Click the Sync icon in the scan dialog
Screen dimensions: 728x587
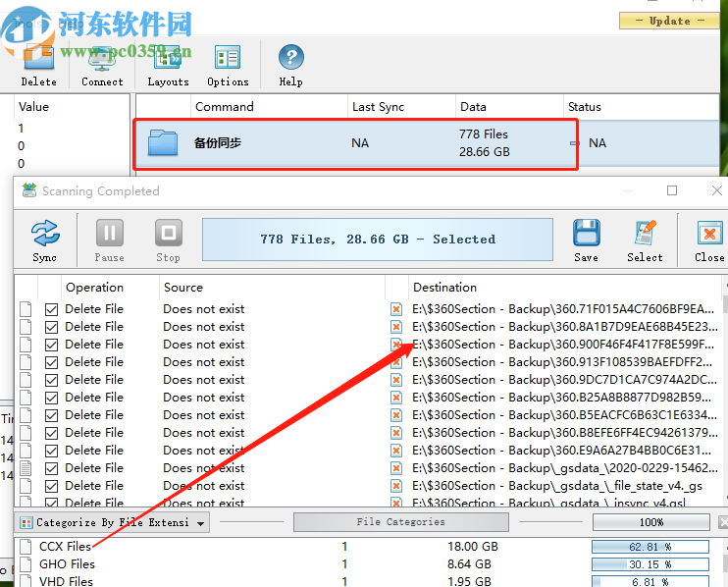[45, 233]
